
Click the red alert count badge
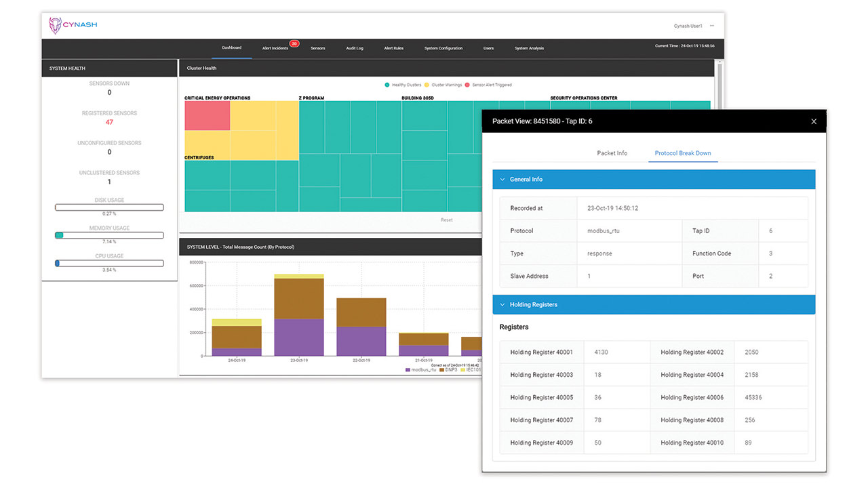pyautogui.click(x=294, y=43)
